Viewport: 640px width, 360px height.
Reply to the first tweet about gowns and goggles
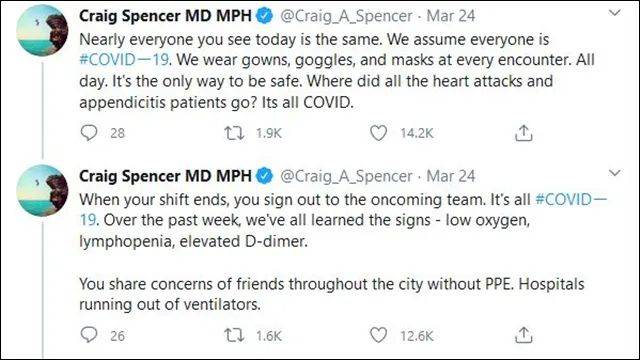[x=89, y=133]
